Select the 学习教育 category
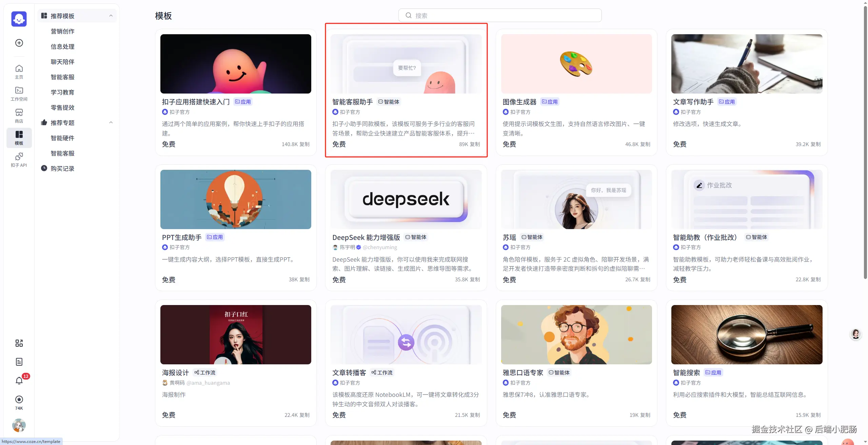Screen dimensions: 868x445 pos(62,92)
